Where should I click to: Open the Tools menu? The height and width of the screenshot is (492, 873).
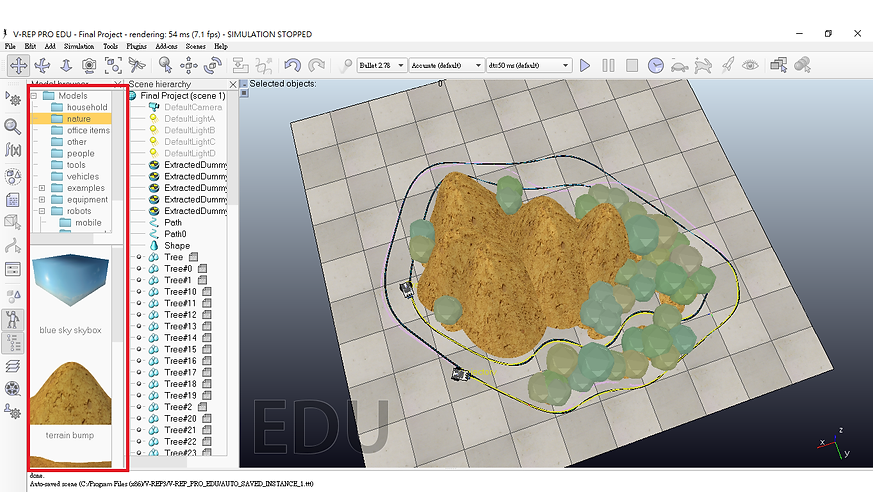(110, 46)
